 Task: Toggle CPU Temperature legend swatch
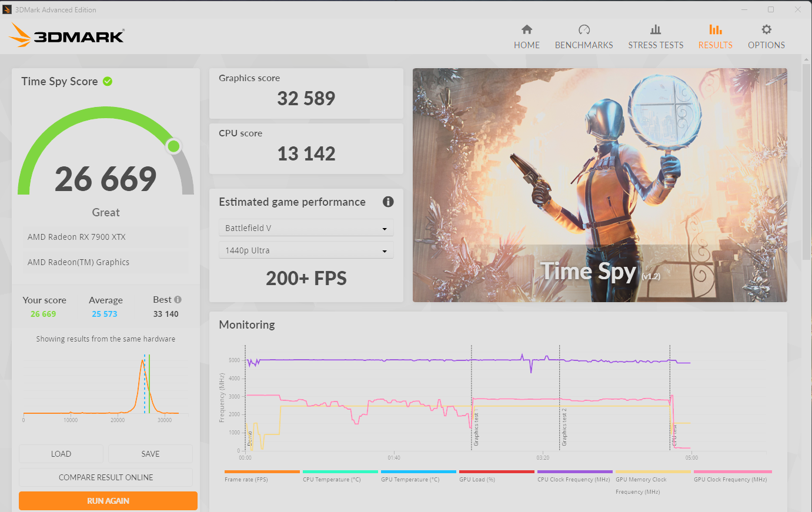click(340, 471)
